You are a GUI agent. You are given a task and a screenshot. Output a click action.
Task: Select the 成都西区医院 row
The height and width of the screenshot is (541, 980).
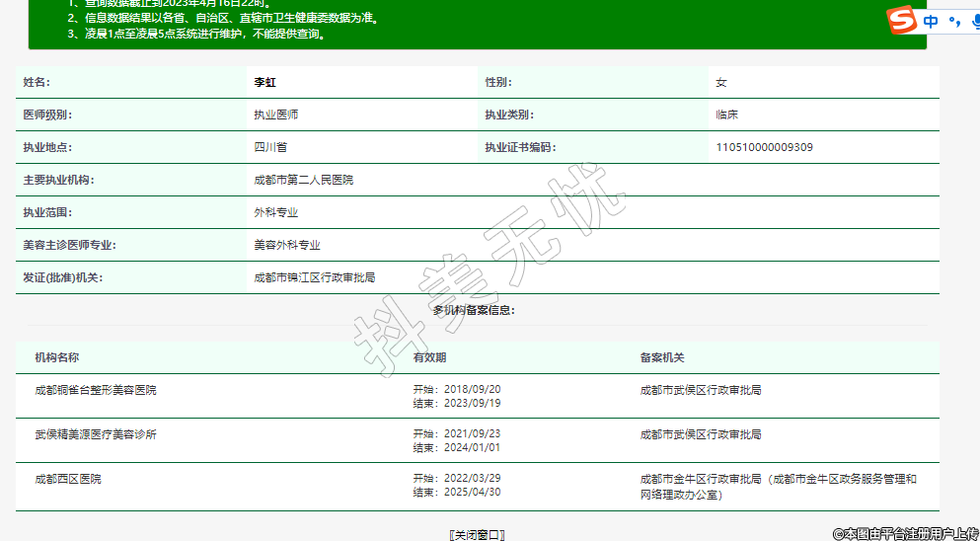click(x=67, y=479)
